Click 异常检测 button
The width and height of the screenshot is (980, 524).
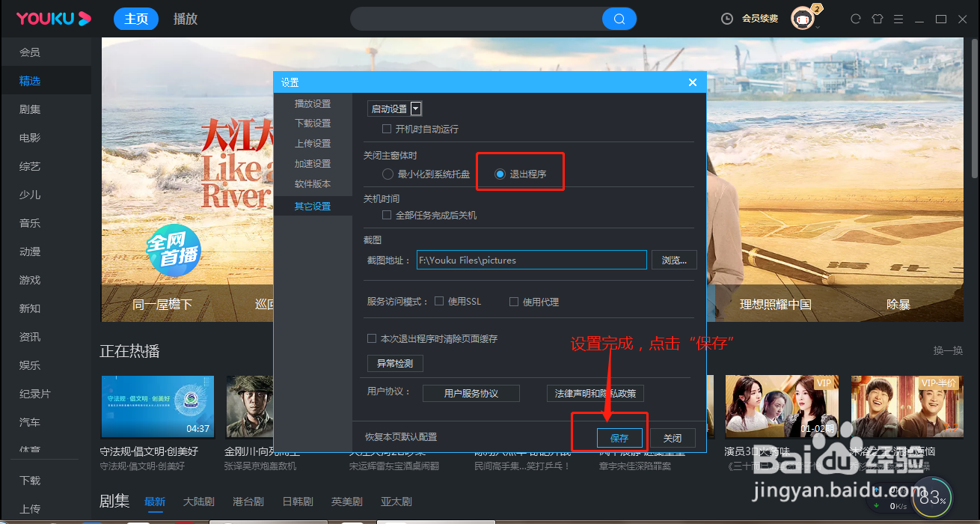tap(395, 364)
